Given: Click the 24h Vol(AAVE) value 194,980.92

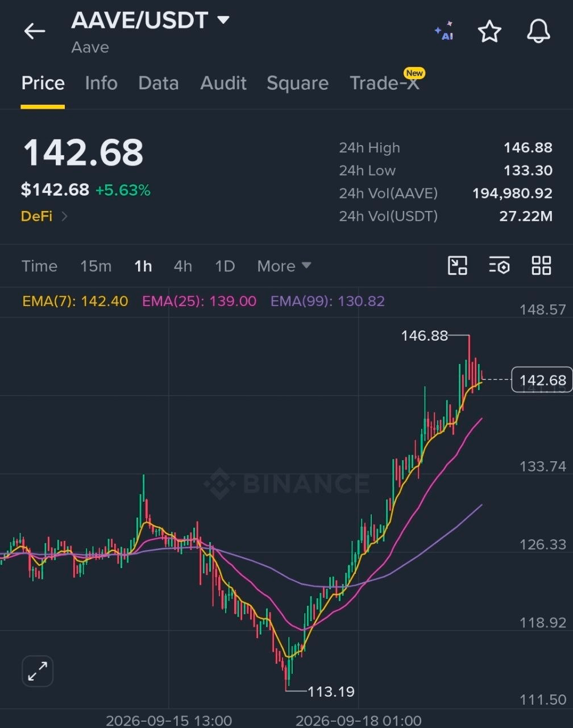Looking at the screenshot, I should pyautogui.click(x=512, y=193).
